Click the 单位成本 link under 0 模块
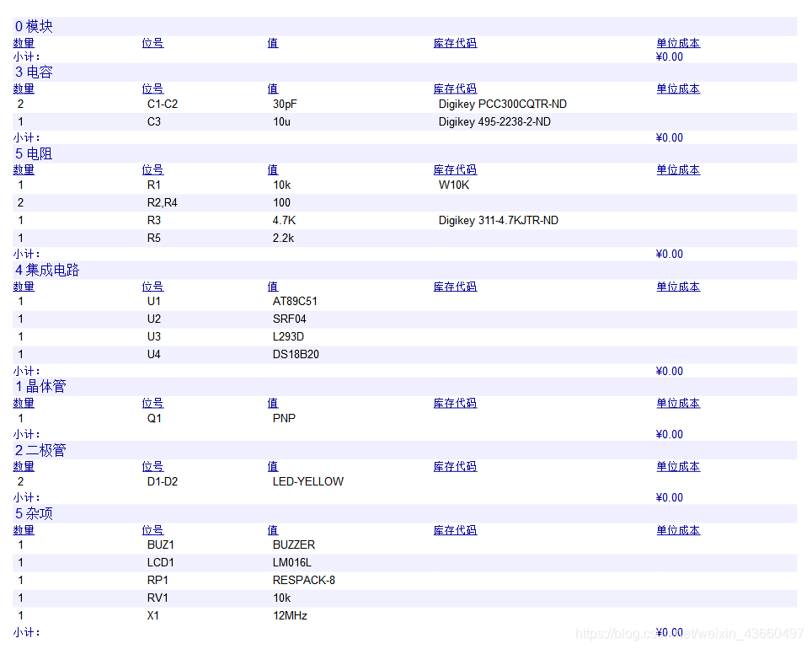The image size is (812, 649). point(678,43)
